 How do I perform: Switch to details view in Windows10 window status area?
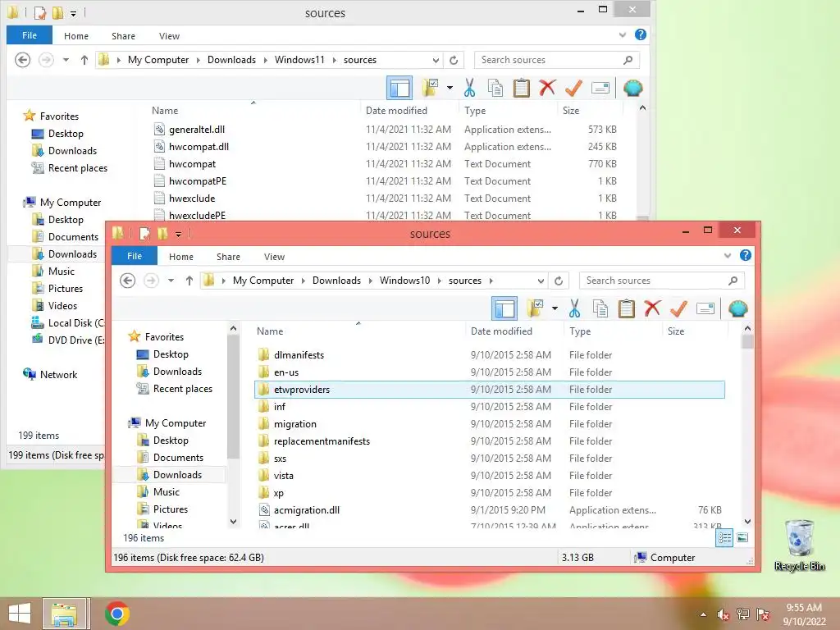724,538
